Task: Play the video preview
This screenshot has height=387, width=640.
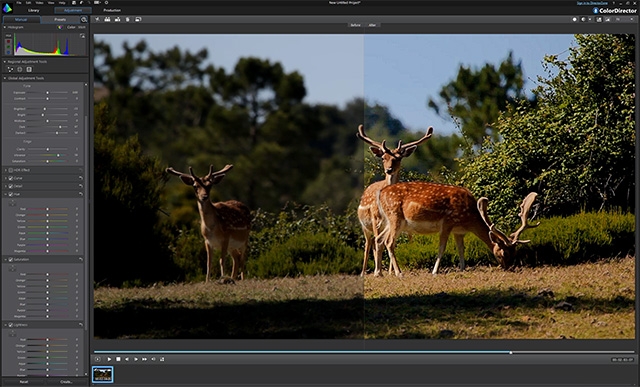Action: (109, 359)
